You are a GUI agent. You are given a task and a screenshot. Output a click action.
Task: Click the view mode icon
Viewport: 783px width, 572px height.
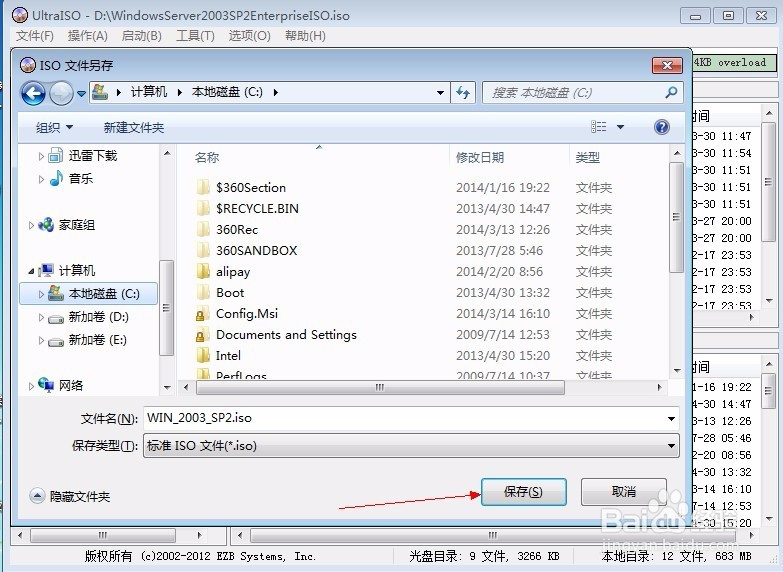coord(599,127)
